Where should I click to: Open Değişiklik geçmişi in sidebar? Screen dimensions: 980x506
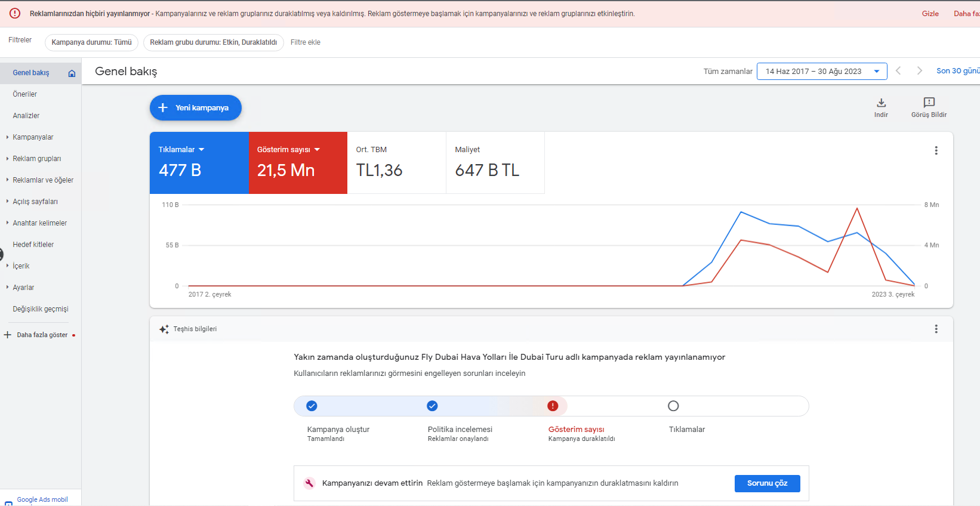click(x=41, y=309)
